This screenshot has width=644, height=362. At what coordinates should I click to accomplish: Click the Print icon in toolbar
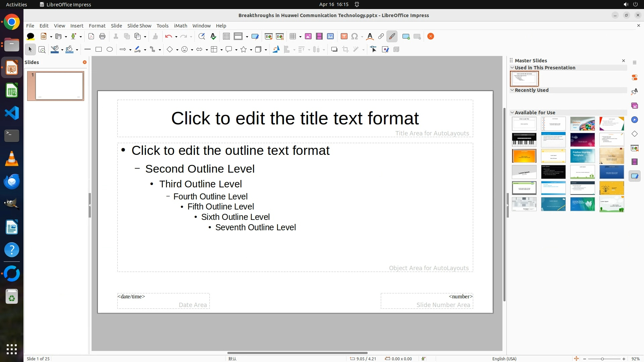click(102, 36)
